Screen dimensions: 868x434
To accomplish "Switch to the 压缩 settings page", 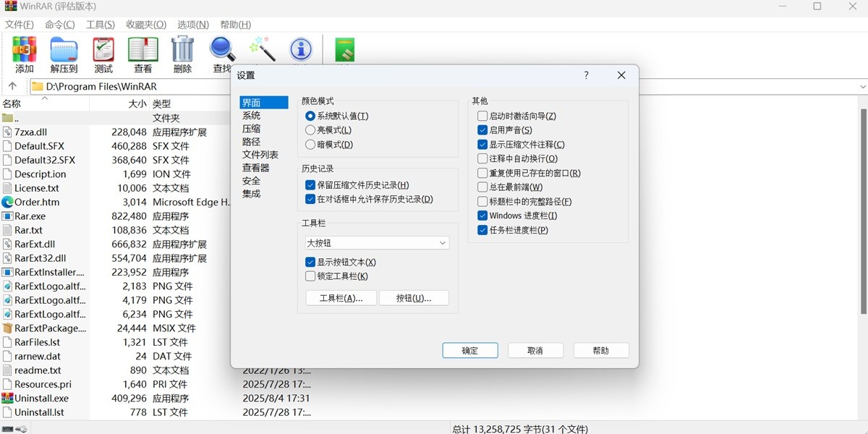I will click(x=251, y=129).
